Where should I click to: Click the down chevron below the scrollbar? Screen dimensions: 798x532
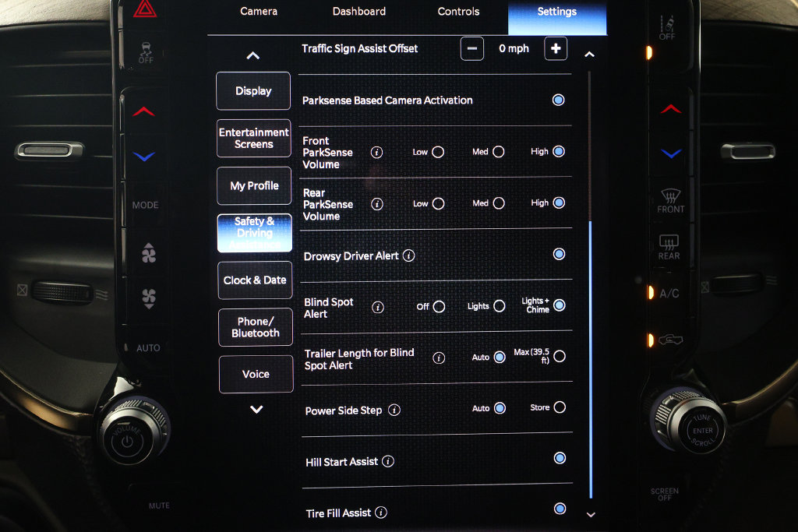591,515
